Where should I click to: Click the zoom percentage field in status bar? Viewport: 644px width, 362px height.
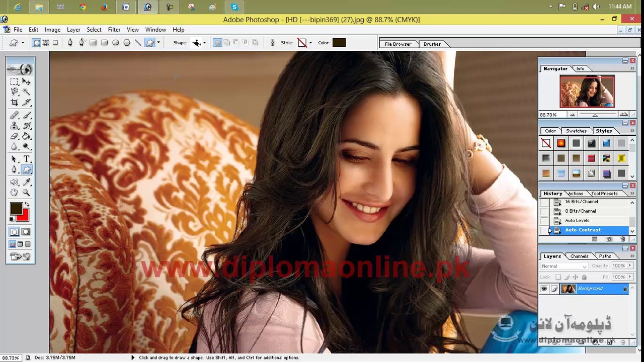point(10,358)
